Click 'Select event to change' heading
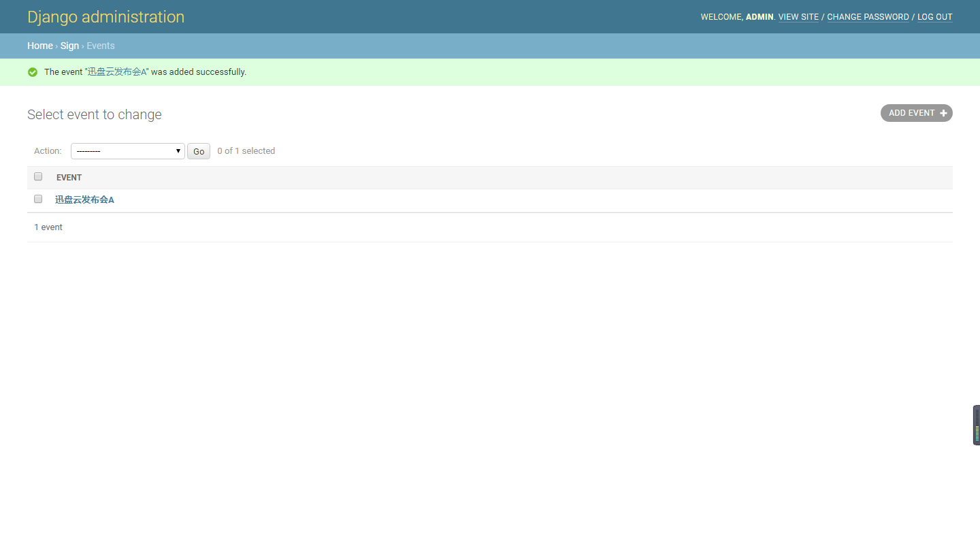Screen dimensions: 980x544 click(95, 114)
